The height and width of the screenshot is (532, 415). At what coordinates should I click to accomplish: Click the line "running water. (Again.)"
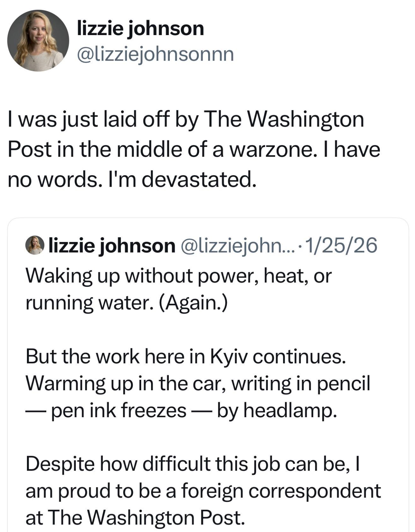(126, 302)
